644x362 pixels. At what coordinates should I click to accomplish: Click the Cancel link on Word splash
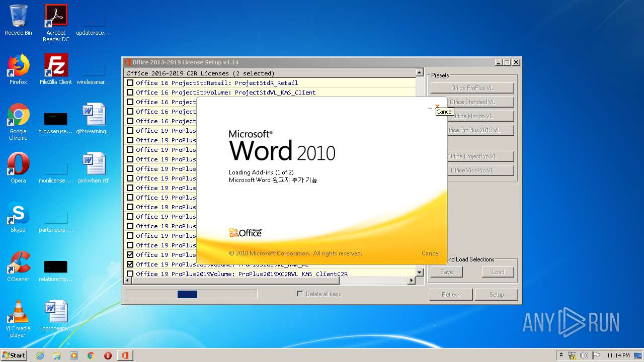coord(431,253)
